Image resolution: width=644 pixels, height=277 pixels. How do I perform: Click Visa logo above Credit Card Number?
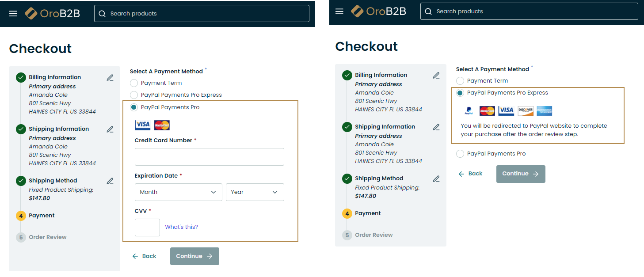(x=143, y=125)
